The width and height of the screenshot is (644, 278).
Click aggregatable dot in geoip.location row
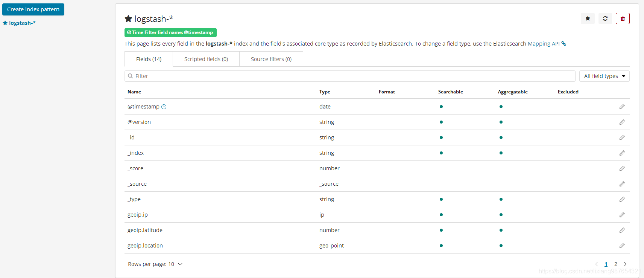pyautogui.click(x=501, y=246)
